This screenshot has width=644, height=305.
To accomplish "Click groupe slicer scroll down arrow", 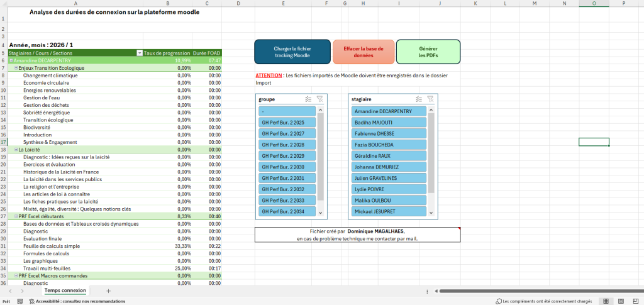I will click(x=321, y=213).
